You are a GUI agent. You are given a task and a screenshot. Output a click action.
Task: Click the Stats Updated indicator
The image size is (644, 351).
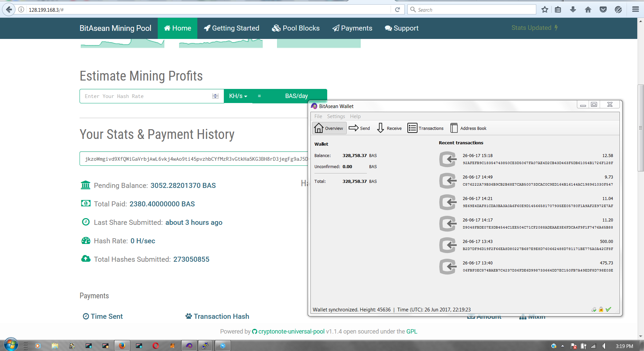coord(535,28)
